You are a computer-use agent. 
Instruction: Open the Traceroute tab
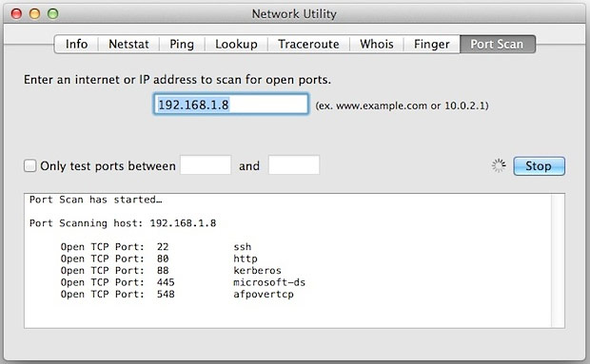pos(308,44)
